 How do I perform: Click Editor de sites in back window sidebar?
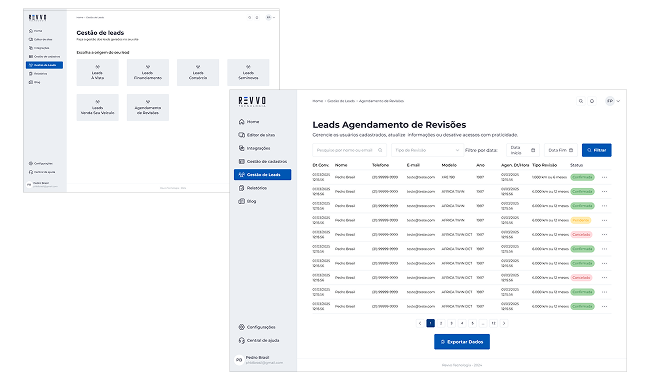pos(41,39)
